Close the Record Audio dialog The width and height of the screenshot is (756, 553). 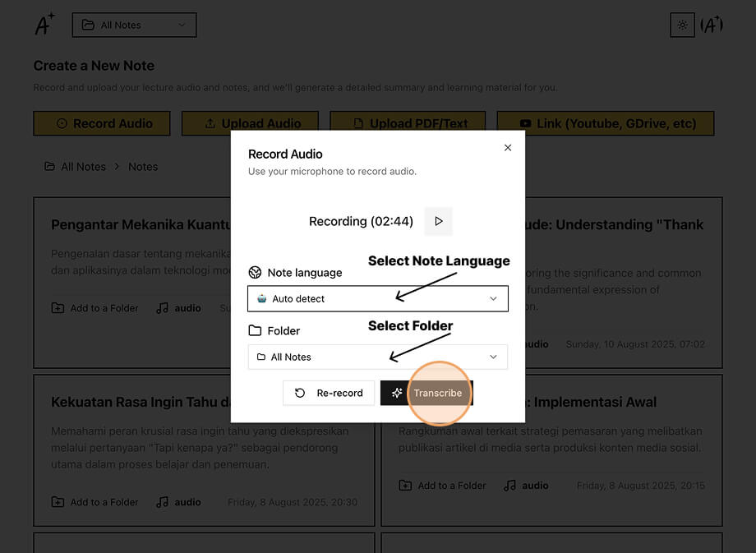click(x=508, y=148)
